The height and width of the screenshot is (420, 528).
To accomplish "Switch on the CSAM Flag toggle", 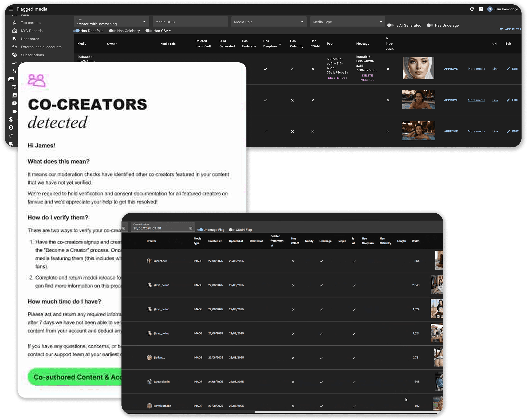I will pyautogui.click(x=231, y=230).
